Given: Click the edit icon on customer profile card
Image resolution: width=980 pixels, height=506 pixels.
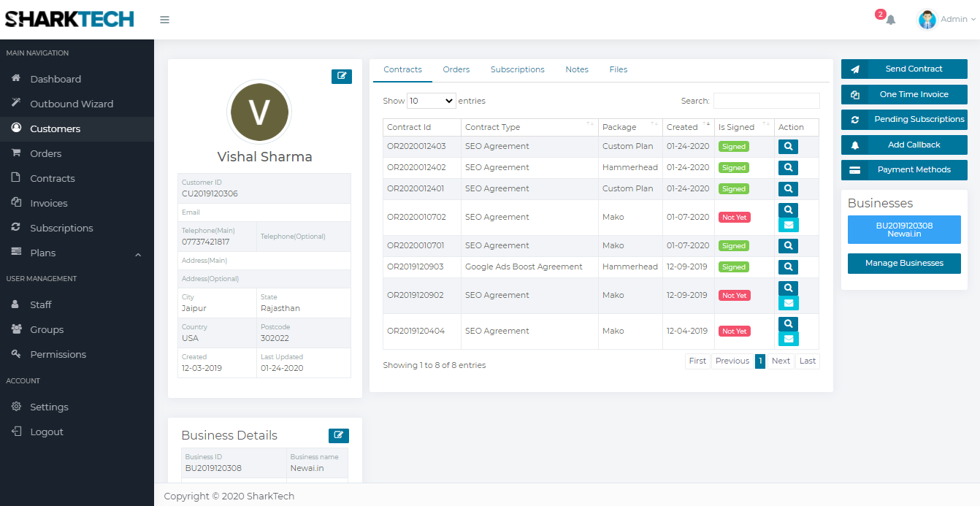Looking at the screenshot, I should (341, 76).
